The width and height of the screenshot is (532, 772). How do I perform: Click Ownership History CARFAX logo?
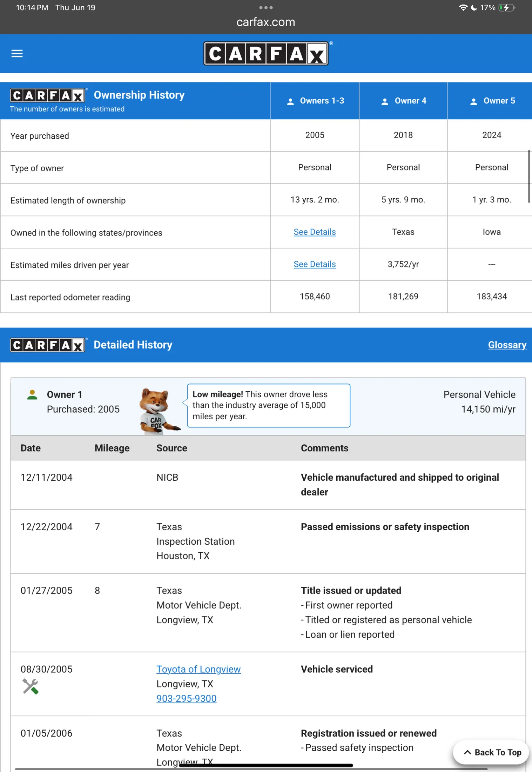pyautogui.click(x=48, y=95)
